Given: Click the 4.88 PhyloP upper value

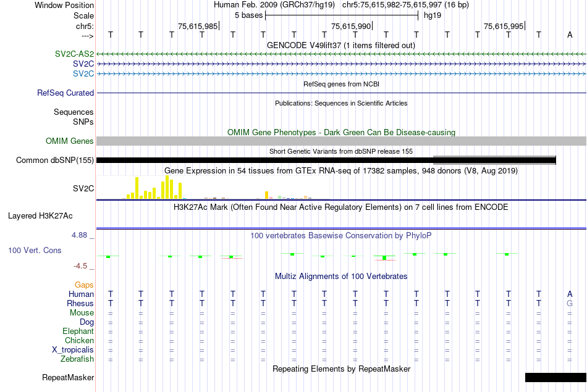Looking at the screenshot, I should (79, 235).
